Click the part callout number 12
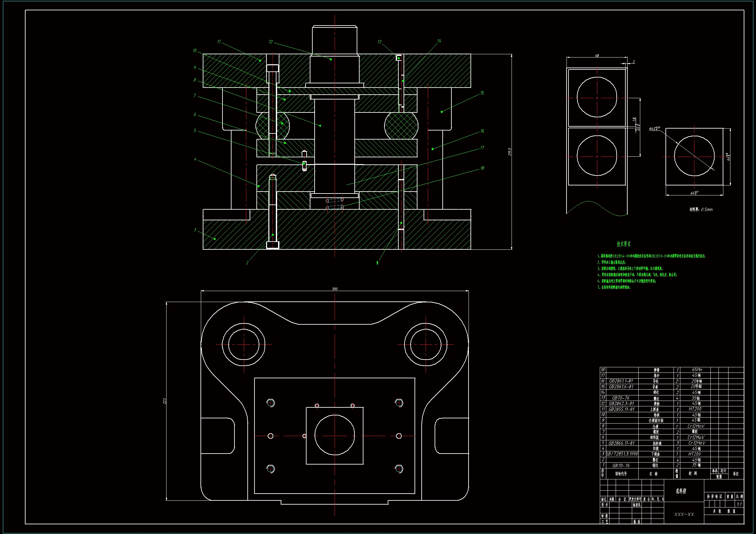 tap(271, 42)
